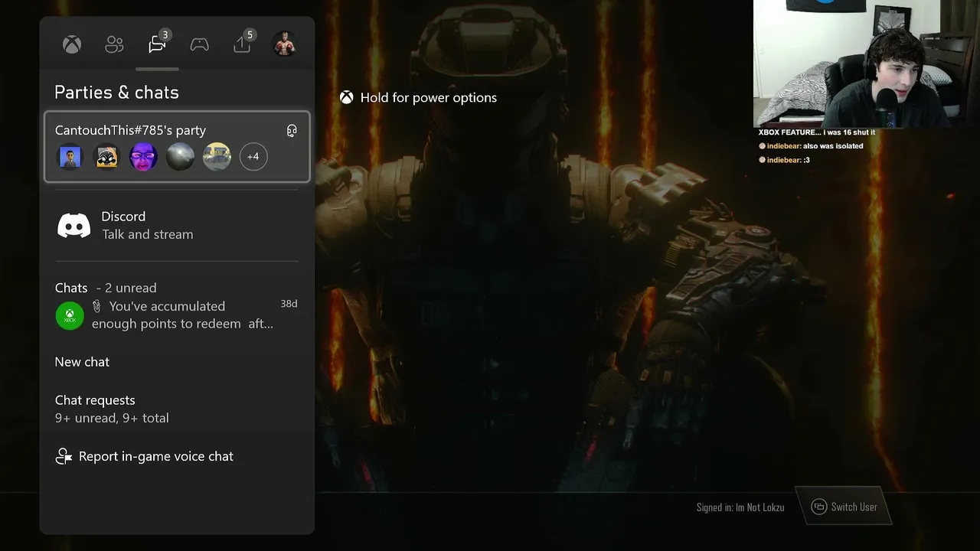
Task: Open the Xbox home guide tab
Action: pos(72,45)
